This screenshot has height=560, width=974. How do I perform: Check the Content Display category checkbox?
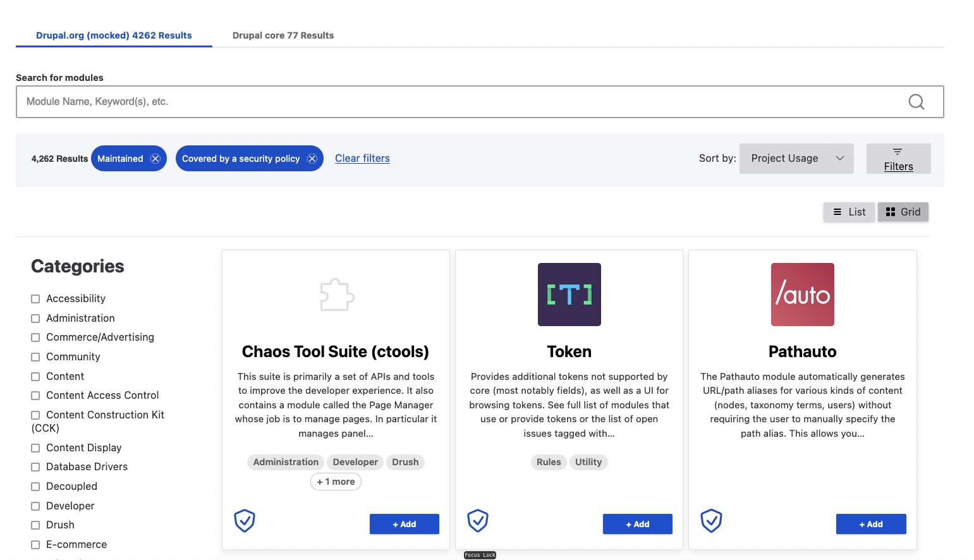(35, 448)
